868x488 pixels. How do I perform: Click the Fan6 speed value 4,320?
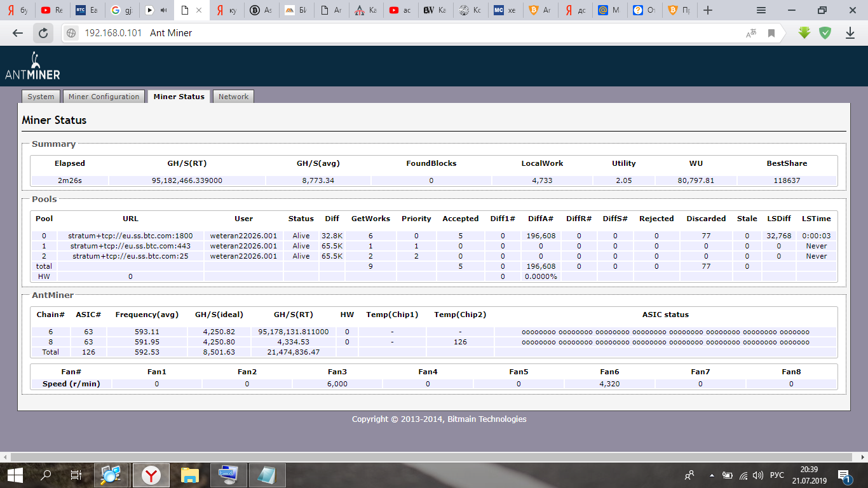pos(609,384)
